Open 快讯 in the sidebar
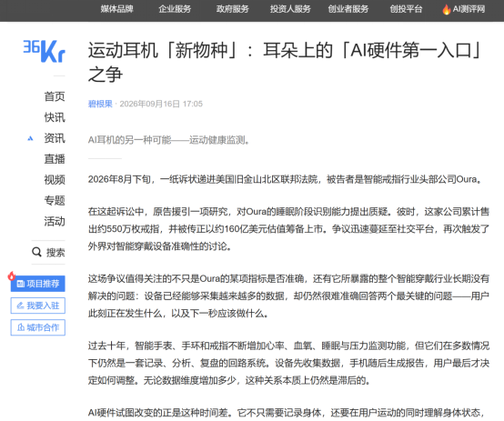504x421 pixels. (55, 117)
